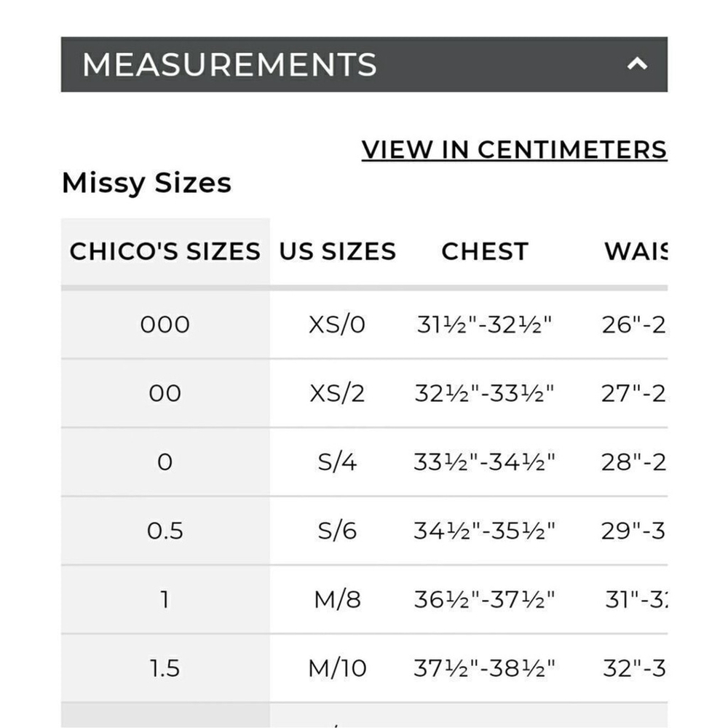Image resolution: width=728 pixels, height=728 pixels.
Task: Select Chico's size 0.5 cell
Action: [165, 530]
